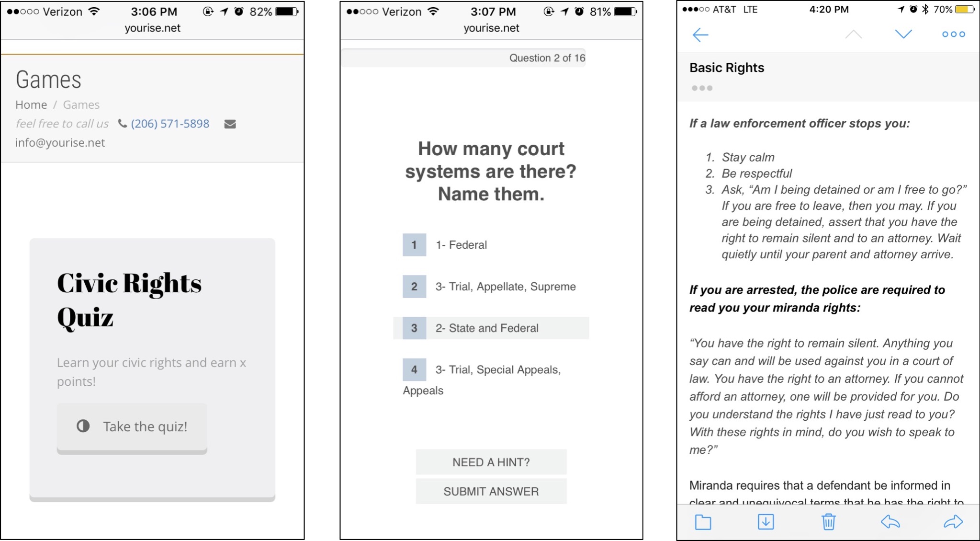The width and height of the screenshot is (980, 541).
Task: Tap the reply arrow icon
Action: tap(890, 522)
